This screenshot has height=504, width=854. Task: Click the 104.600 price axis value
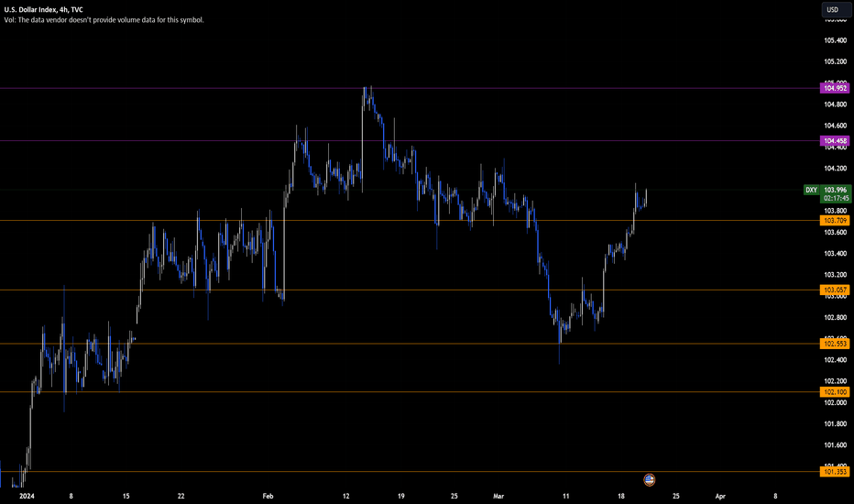(836, 126)
